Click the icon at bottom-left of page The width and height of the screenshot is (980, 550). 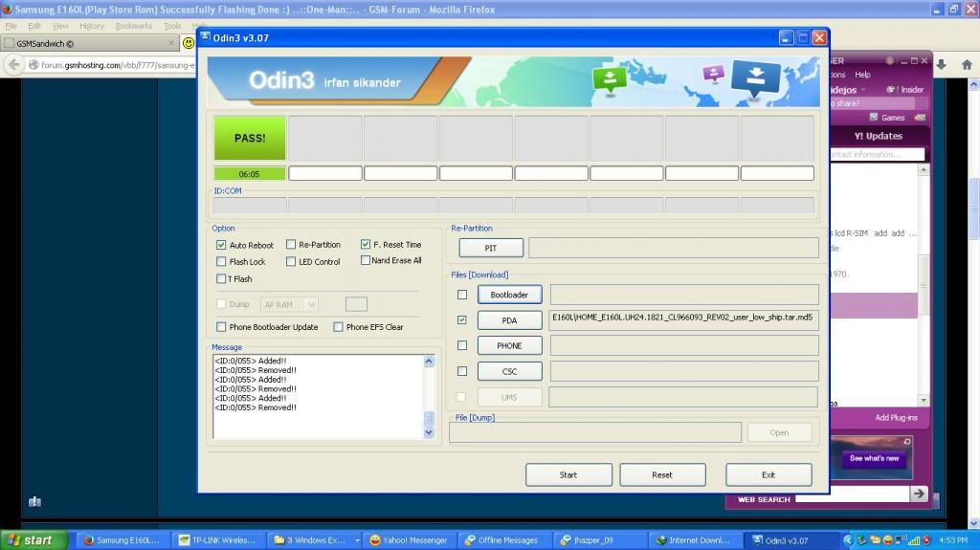point(35,501)
